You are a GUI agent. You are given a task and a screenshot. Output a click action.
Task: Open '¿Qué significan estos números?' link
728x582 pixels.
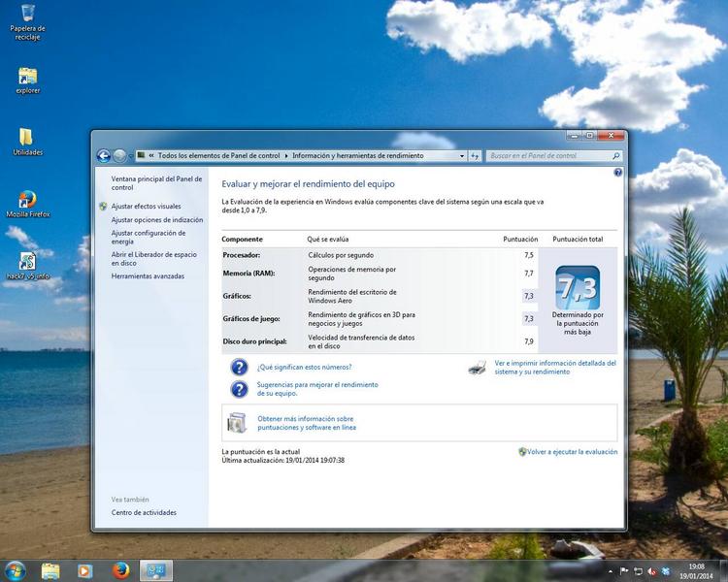(x=304, y=368)
